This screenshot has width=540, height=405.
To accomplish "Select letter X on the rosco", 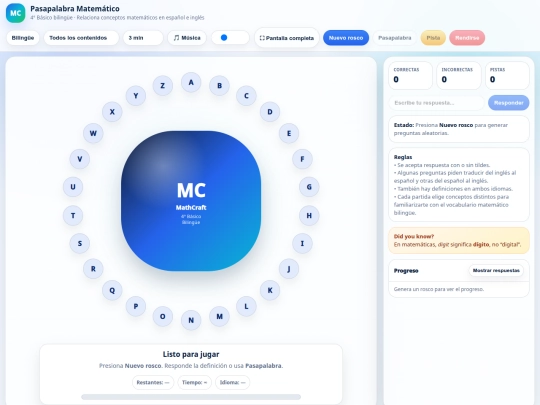I will pyautogui.click(x=112, y=112).
